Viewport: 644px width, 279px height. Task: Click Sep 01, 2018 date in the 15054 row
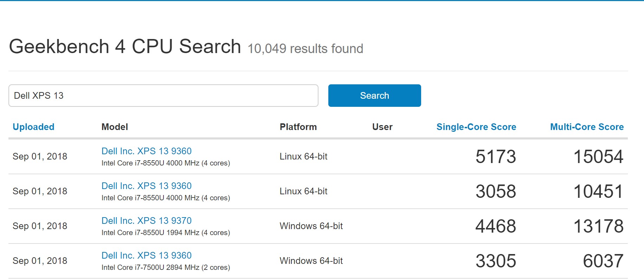(x=40, y=156)
